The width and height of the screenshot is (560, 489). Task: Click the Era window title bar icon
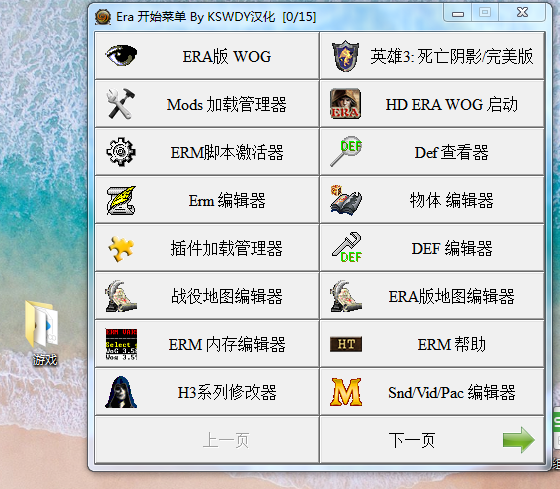point(103,17)
